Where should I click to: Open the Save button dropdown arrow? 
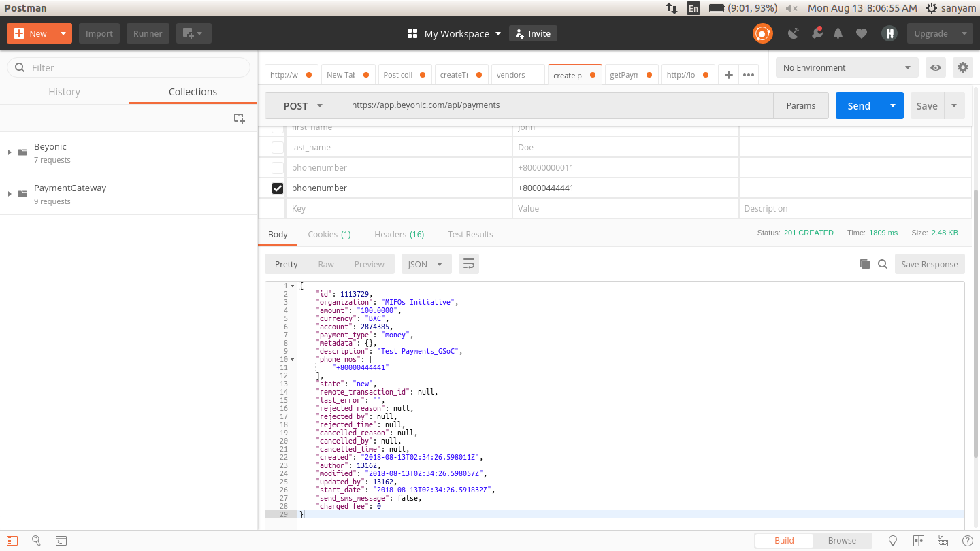954,105
